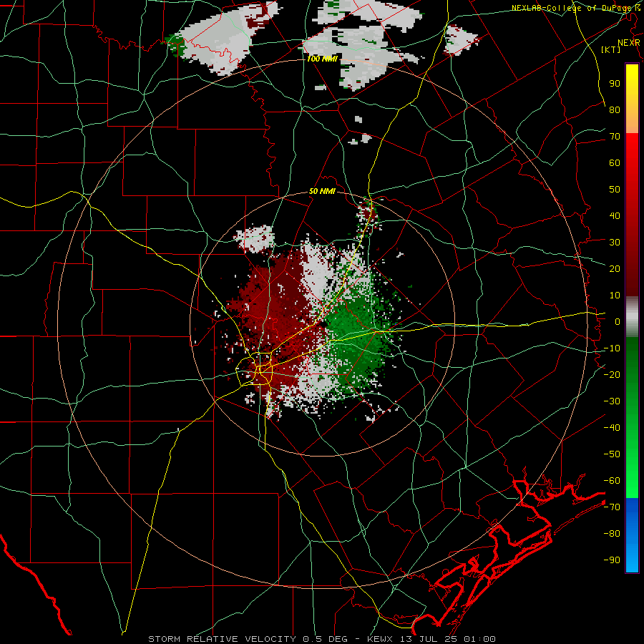Click the 50 label on velocity scale
Viewport: 644px width, 644px height.
click(615, 190)
